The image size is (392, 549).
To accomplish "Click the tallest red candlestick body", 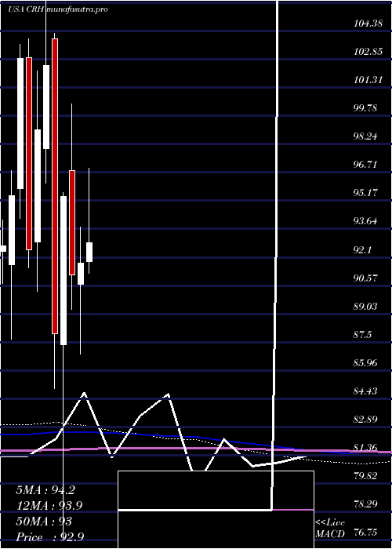I will 55,186.
